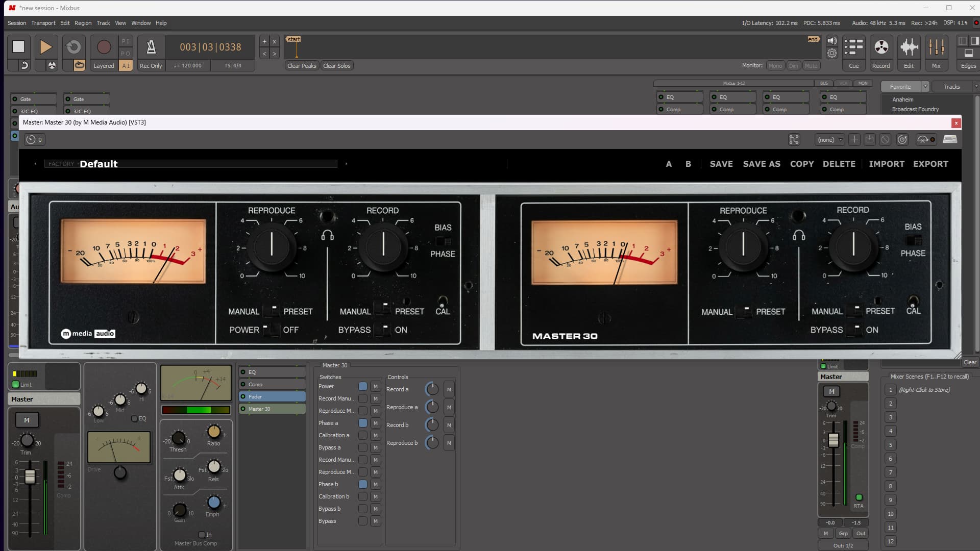Turn the right channel RECORD knob
Viewport: 980px width, 551px height.
(x=853, y=246)
